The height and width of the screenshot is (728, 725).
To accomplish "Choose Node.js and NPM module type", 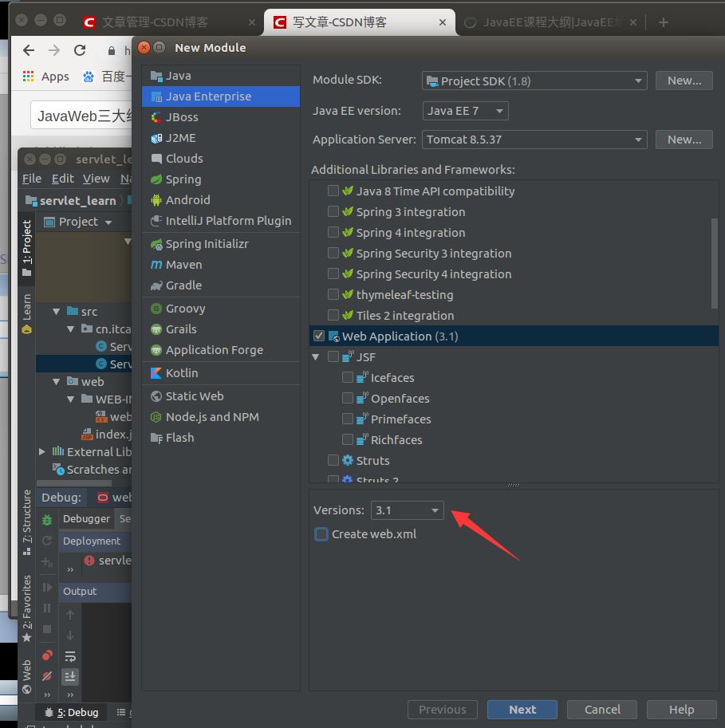I will pyautogui.click(x=221, y=417).
